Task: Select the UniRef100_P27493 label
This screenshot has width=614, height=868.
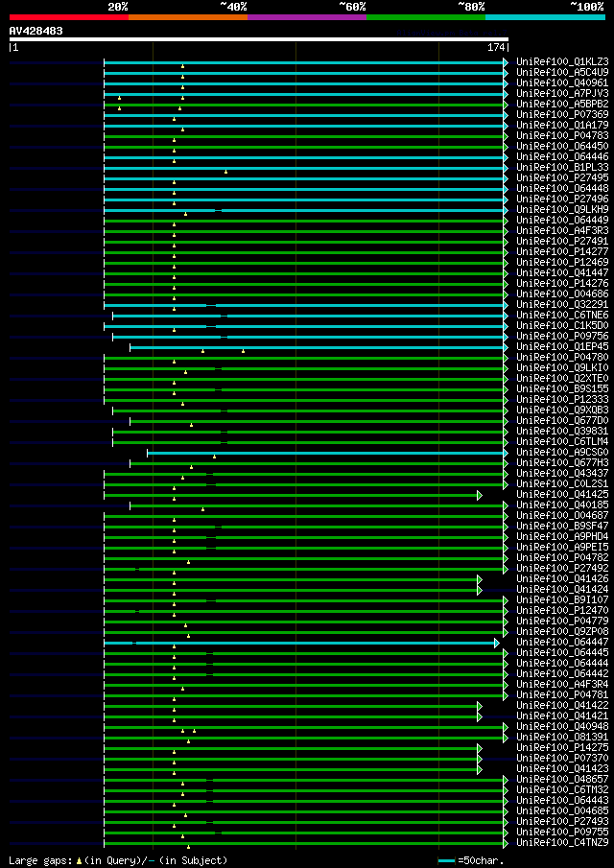Action: (x=562, y=821)
